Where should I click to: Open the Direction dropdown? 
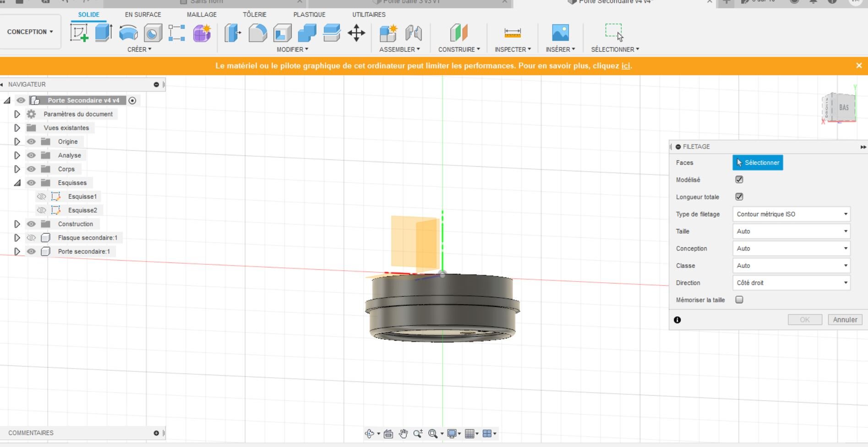791,283
